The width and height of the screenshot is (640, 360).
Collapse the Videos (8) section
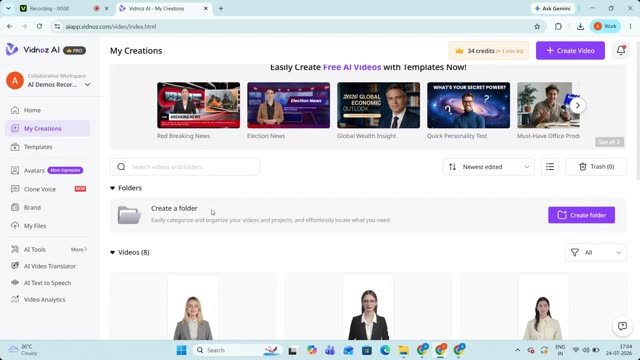pos(112,253)
